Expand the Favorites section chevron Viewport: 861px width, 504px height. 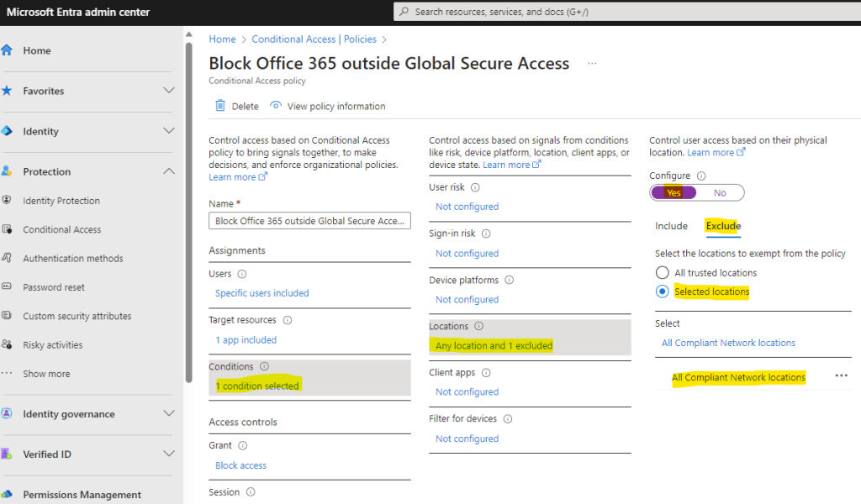(169, 91)
